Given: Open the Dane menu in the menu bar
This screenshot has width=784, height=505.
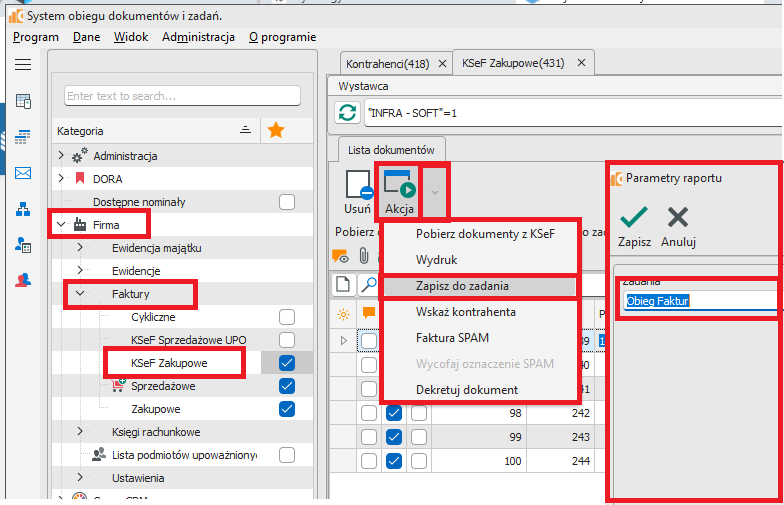Looking at the screenshot, I should tap(85, 37).
